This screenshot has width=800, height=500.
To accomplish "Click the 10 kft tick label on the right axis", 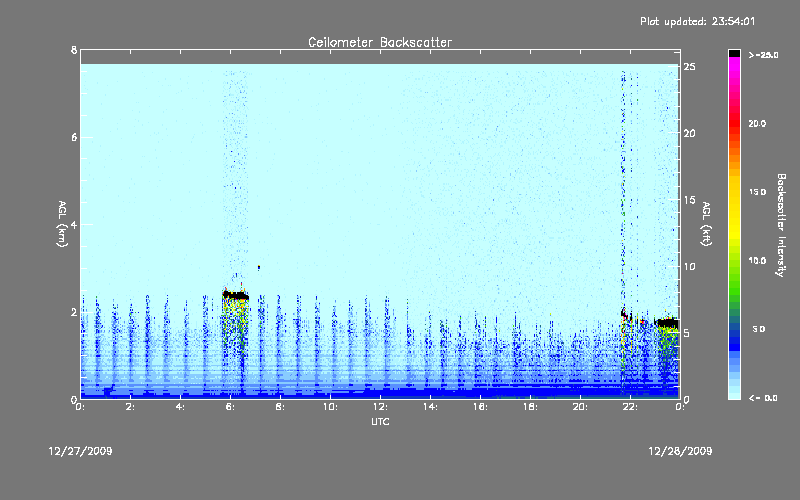I will (x=690, y=266).
